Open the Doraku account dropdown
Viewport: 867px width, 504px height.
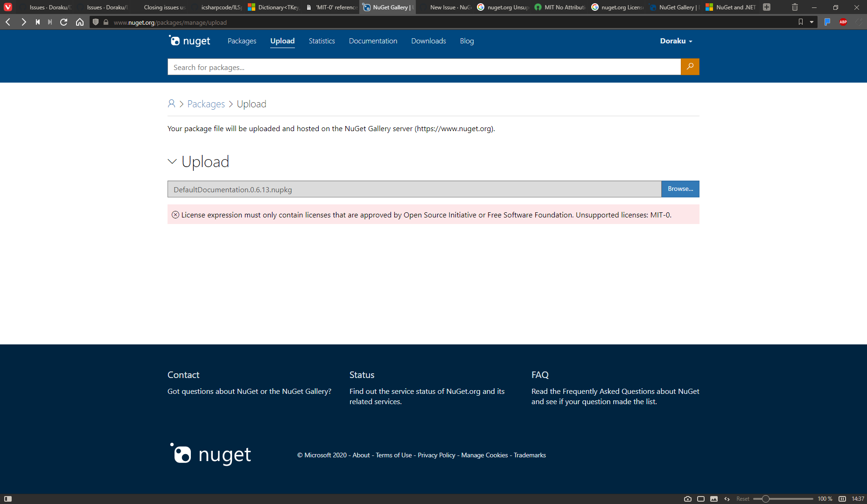[676, 41]
